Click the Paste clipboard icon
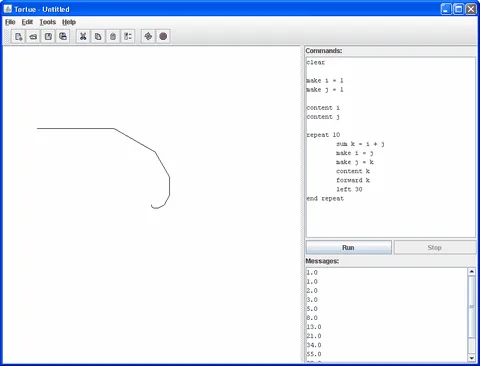 coord(113,36)
